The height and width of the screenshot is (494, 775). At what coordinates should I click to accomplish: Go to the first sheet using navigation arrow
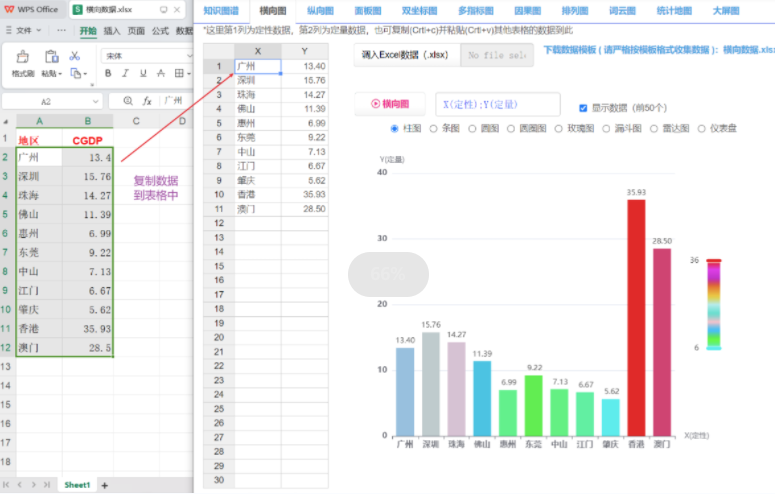click(x=6, y=485)
